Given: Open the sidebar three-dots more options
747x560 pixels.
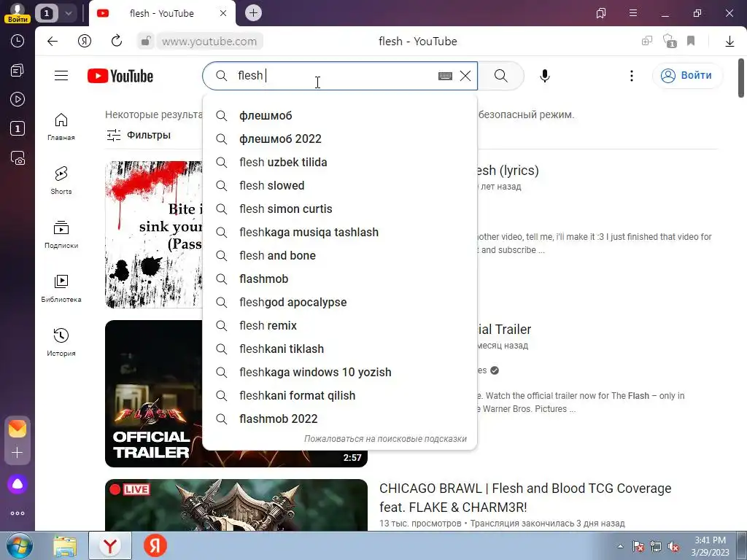Looking at the screenshot, I should click(x=18, y=513).
